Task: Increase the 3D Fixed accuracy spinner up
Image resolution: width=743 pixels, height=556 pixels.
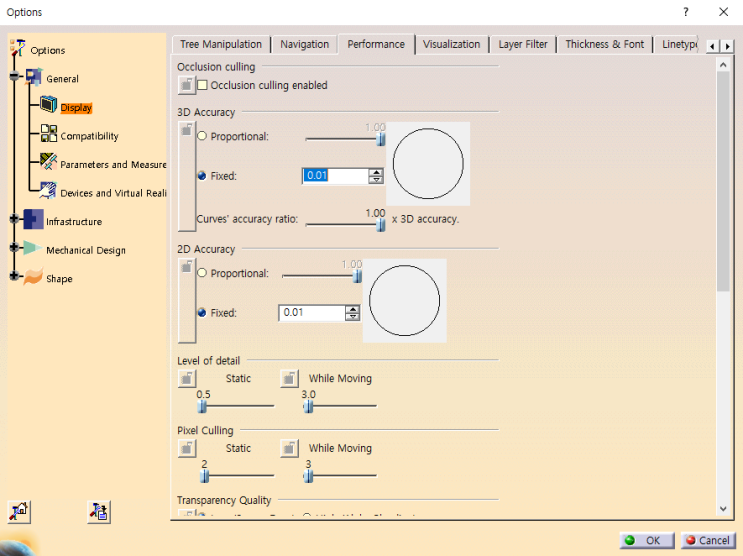Action: click(x=376, y=172)
